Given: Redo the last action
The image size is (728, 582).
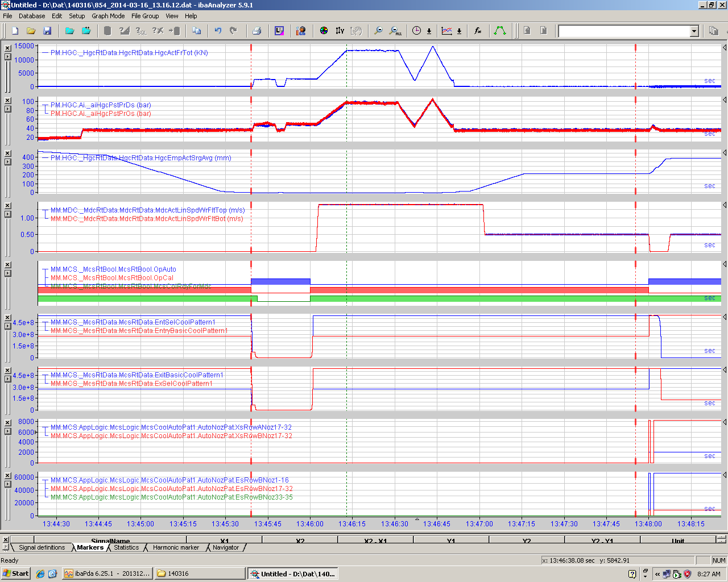Looking at the screenshot, I should 233,31.
